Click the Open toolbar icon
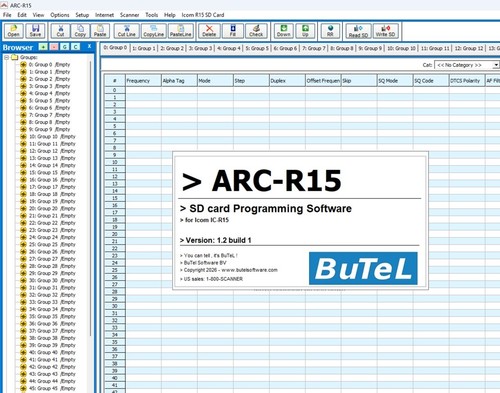This screenshot has height=393, width=500. pyautogui.click(x=14, y=31)
